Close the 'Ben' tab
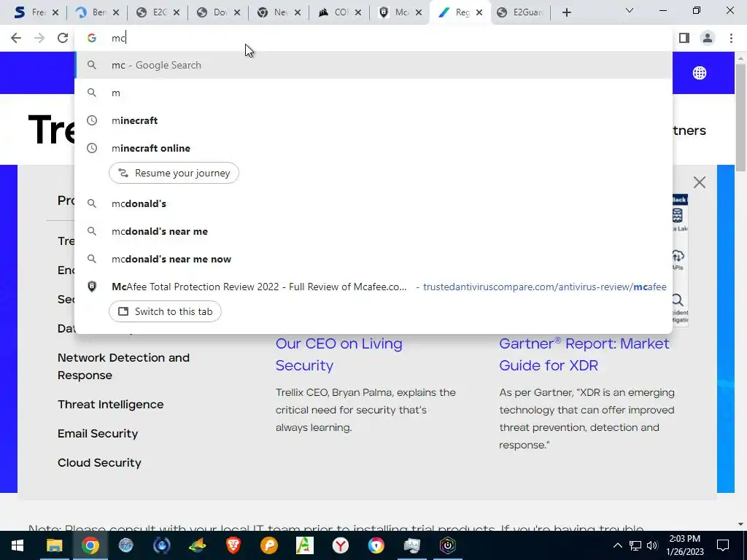This screenshot has height=560, width=747. (116, 13)
